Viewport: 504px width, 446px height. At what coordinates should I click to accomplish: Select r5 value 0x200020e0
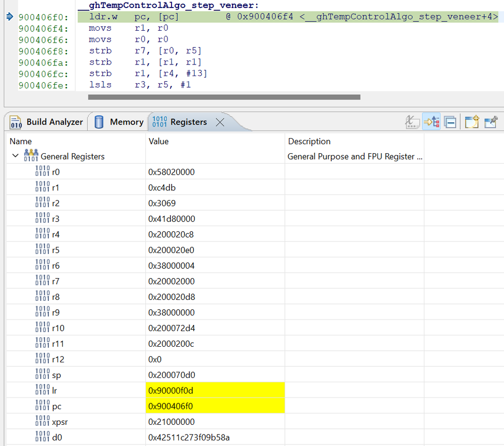[x=171, y=250]
